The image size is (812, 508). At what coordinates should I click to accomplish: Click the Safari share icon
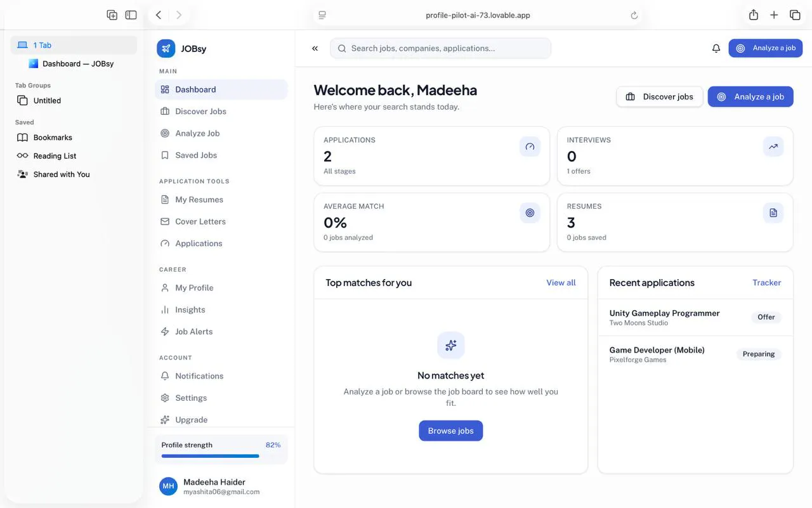click(754, 15)
